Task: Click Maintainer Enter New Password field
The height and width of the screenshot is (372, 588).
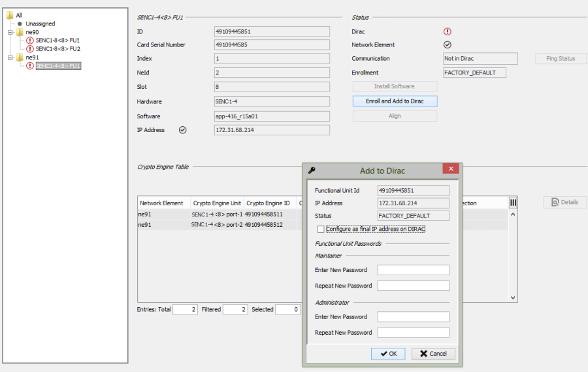Action: pos(413,270)
